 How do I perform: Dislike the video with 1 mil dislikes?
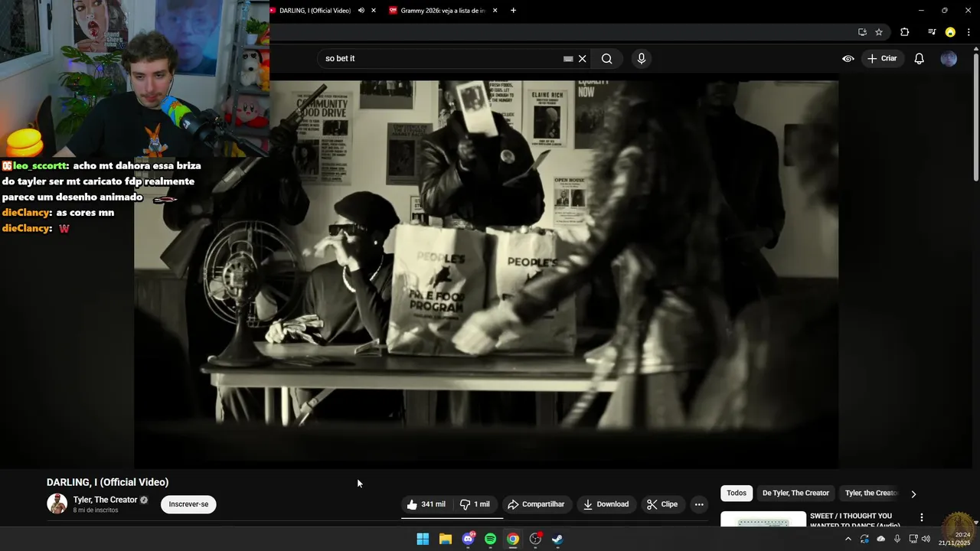pyautogui.click(x=475, y=504)
